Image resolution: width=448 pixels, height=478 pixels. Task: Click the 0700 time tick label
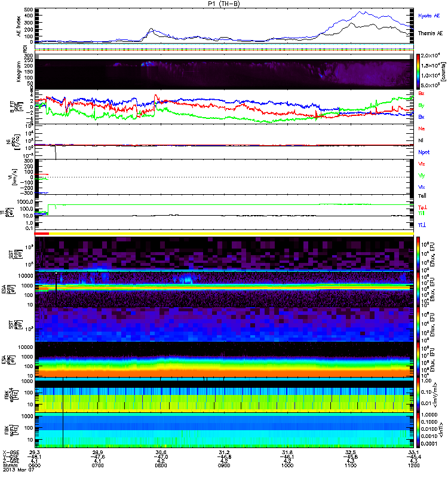[97, 465]
